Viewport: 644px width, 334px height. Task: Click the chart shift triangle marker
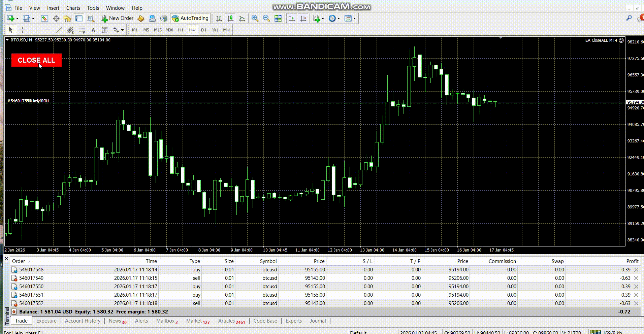point(501,38)
